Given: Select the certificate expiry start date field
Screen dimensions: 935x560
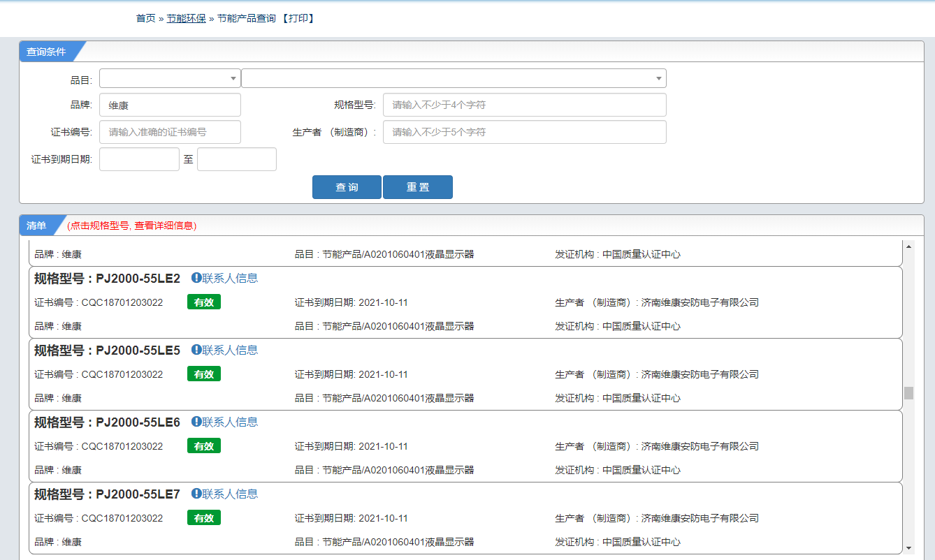Looking at the screenshot, I should (139, 159).
